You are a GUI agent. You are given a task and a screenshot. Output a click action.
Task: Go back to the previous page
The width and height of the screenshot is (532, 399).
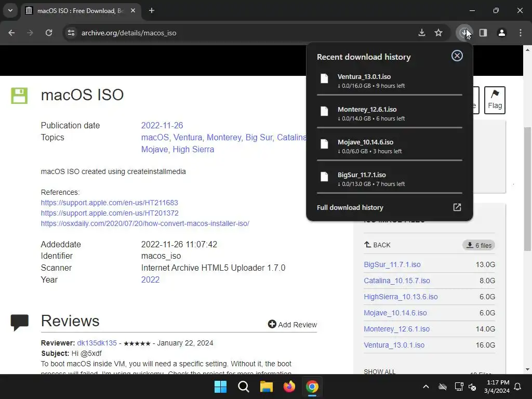pos(11,33)
